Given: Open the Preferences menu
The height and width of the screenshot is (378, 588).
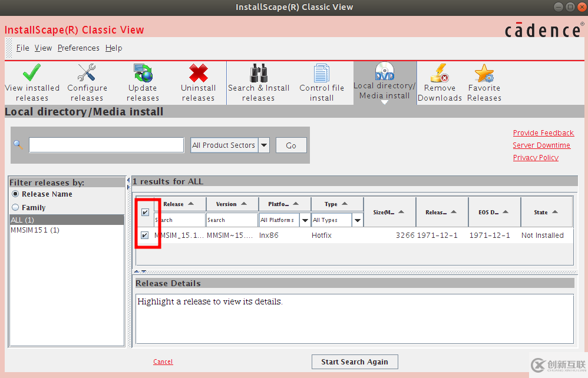Looking at the screenshot, I should (78, 48).
